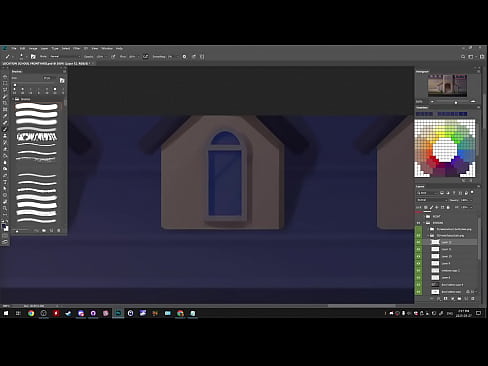Select the Lasso tool in the toolbar
The width and height of the screenshot is (488, 366).
(x=5, y=90)
